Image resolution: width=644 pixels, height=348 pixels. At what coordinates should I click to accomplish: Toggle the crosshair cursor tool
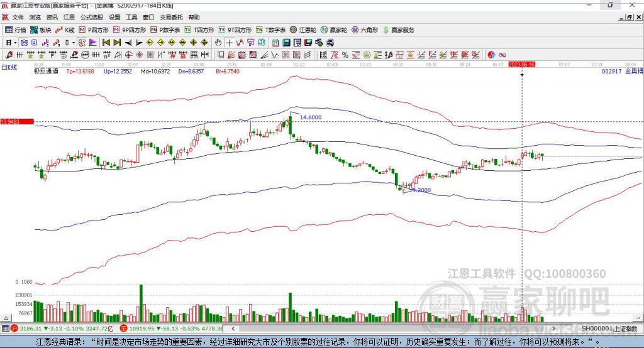pos(229,43)
